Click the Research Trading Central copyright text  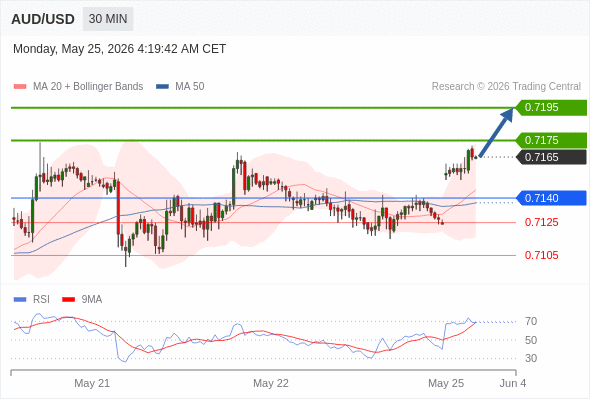(506, 87)
